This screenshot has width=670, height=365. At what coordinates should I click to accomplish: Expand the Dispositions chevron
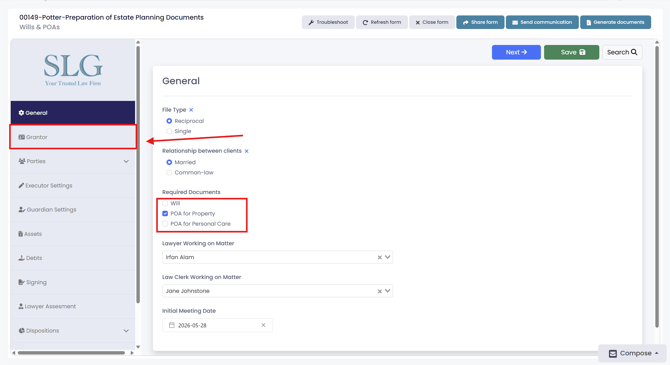point(126,330)
